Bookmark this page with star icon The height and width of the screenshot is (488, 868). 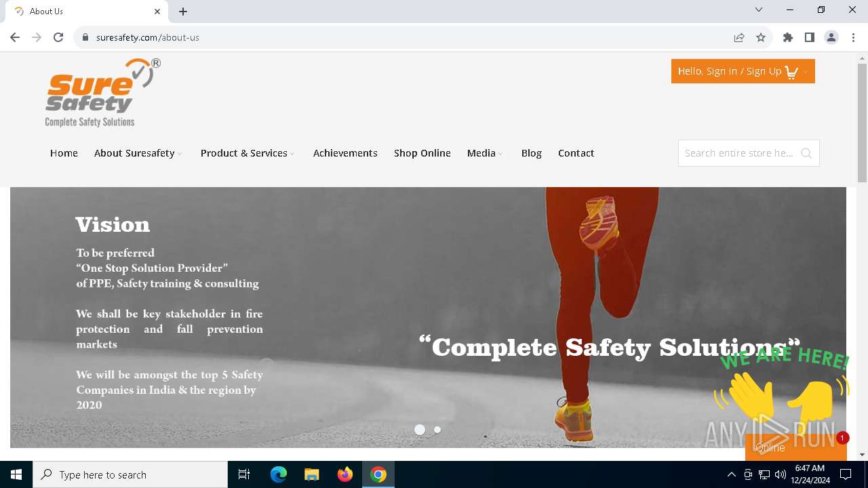[761, 37]
